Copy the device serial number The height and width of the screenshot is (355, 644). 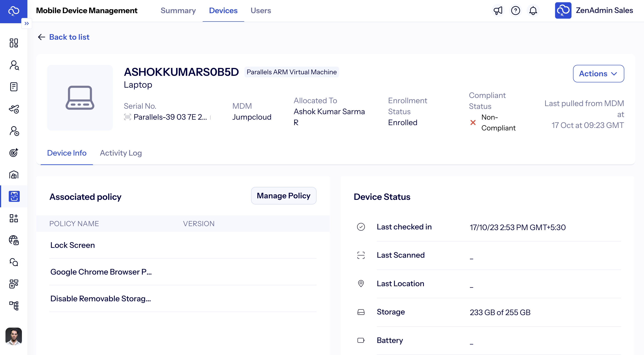[x=211, y=117]
